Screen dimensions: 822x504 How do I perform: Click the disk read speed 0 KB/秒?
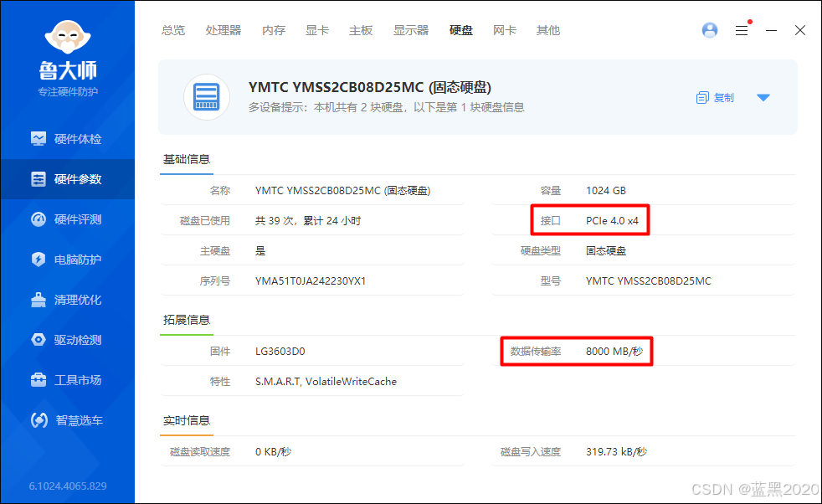[x=273, y=452]
